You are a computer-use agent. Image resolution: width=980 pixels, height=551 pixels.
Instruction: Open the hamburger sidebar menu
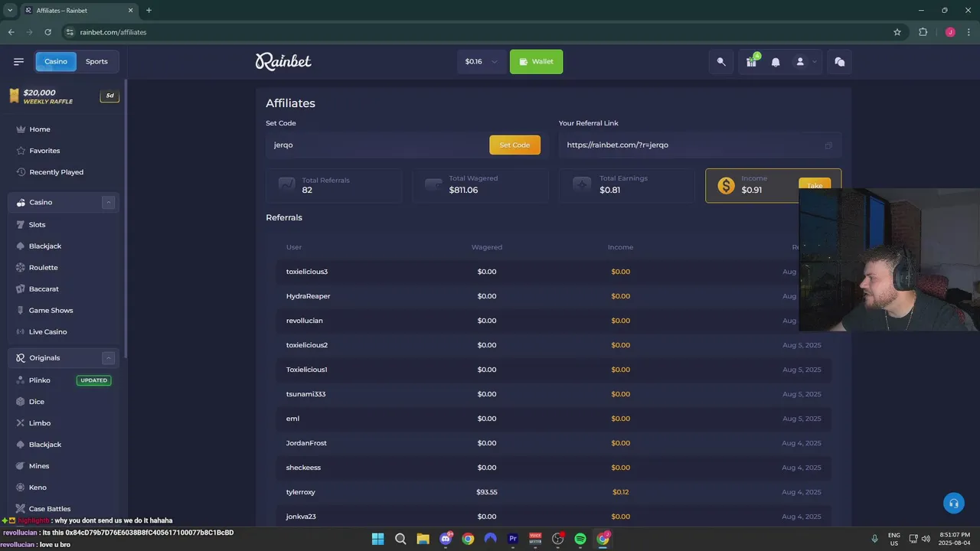pos(19,61)
